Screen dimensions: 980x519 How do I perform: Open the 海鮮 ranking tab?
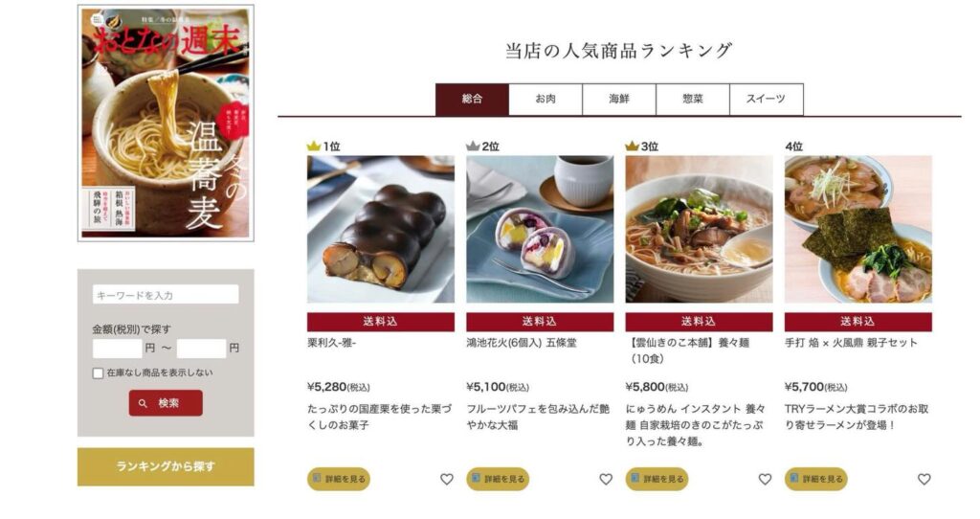click(x=619, y=100)
